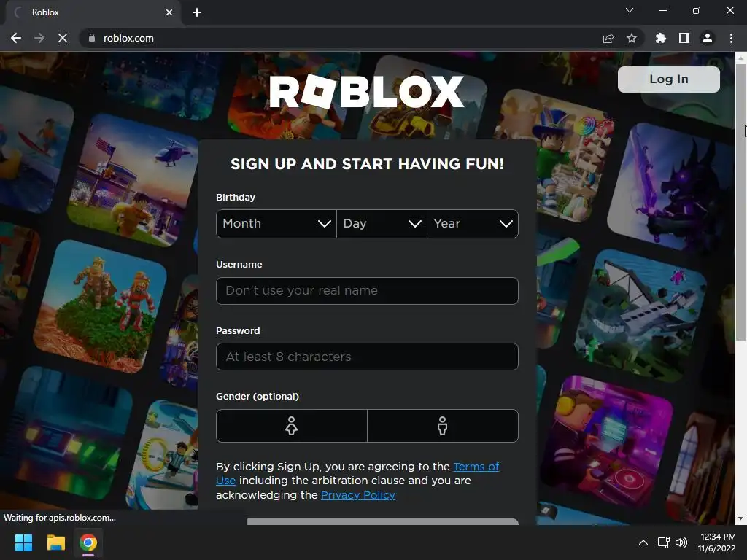Image resolution: width=747 pixels, height=560 pixels.
Task: Click the crashed airplane game thumbnail
Action: pyautogui.click(x=640, y=315)
